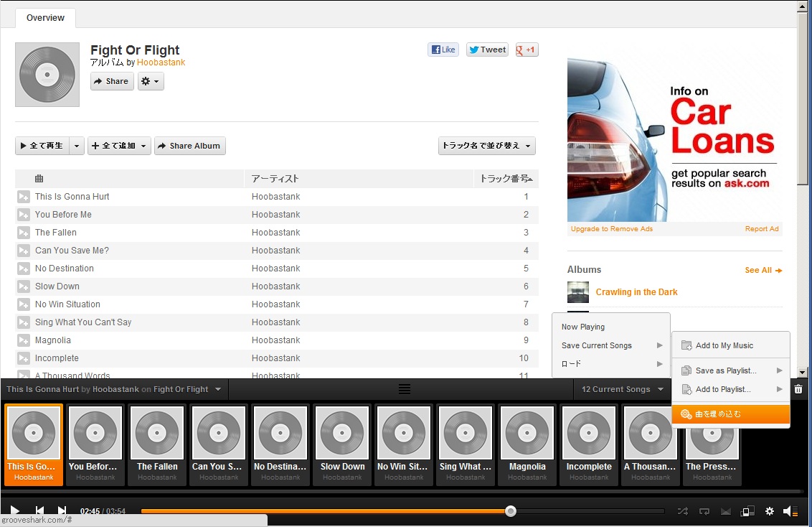Choose Add to My Music
Screen dimensions: 812x527
tap(731, 345)
